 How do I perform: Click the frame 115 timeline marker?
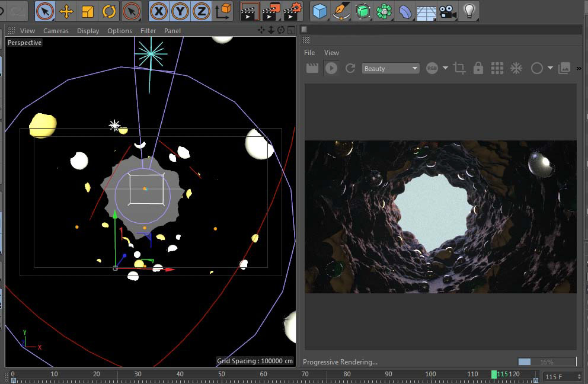coord(494,375)
